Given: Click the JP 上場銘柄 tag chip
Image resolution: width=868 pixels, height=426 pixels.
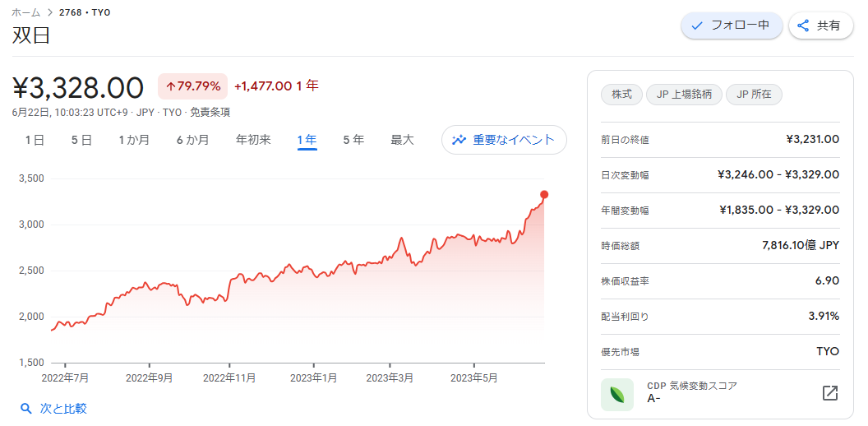Looking at the screenshot, I should click(x=684, y=95).
